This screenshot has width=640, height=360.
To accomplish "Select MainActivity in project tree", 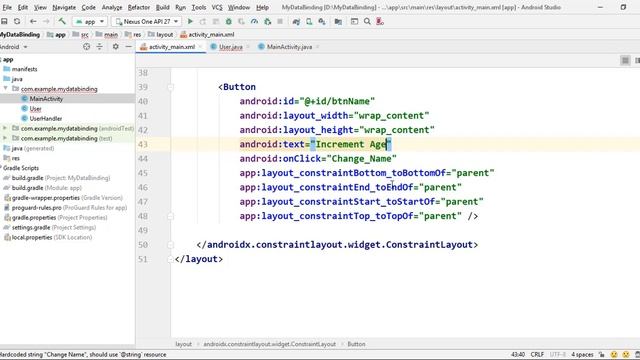I will coord(46,99).
